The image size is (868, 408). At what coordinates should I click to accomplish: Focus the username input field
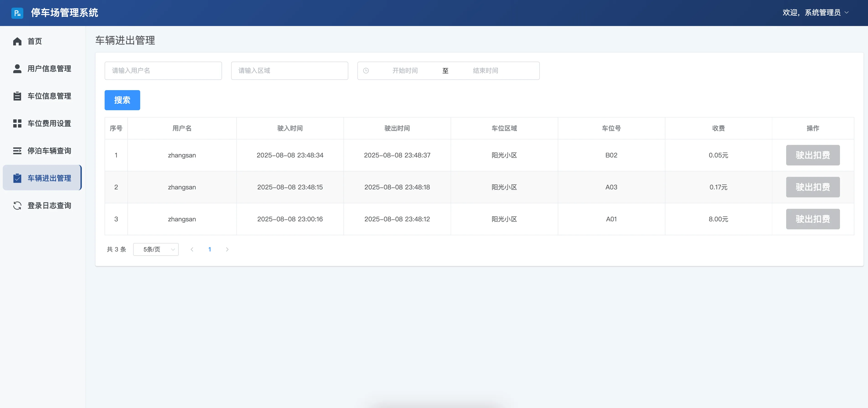163,71
